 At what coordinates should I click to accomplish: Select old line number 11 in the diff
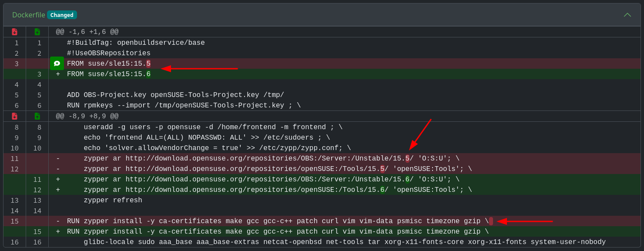(14, 158)
